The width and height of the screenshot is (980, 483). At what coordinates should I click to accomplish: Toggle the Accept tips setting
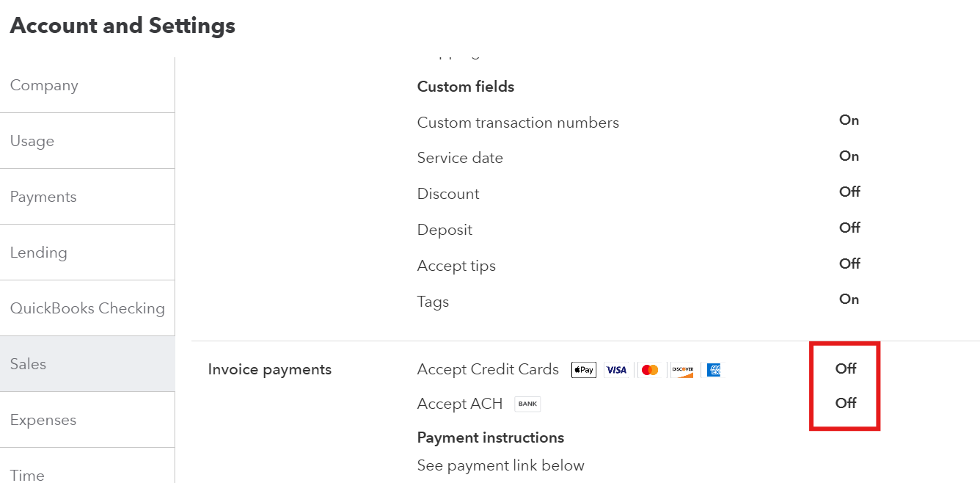point(849,264)
